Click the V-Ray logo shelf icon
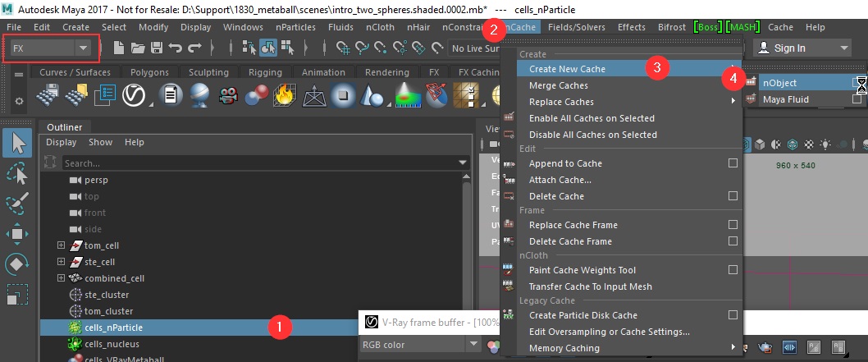 [133, 95]
